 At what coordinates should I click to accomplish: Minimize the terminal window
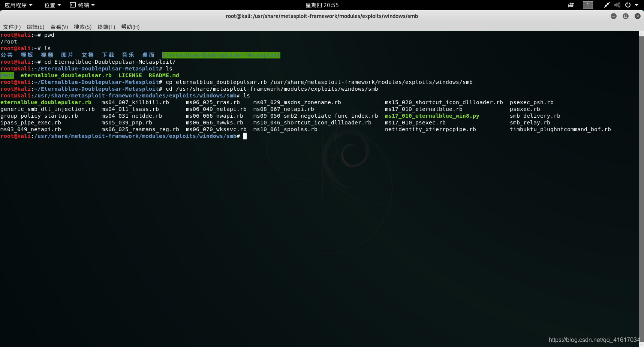tap(614, 16)
